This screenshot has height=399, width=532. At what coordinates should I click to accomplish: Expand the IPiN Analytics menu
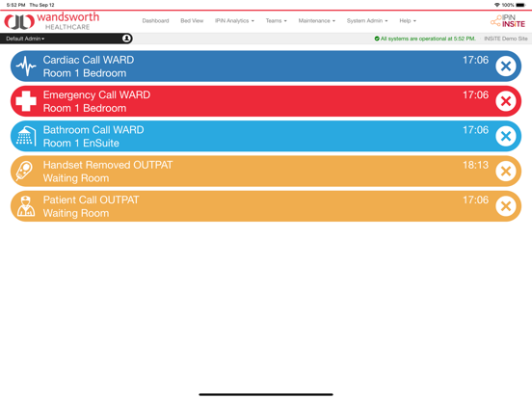pos(234,20)
